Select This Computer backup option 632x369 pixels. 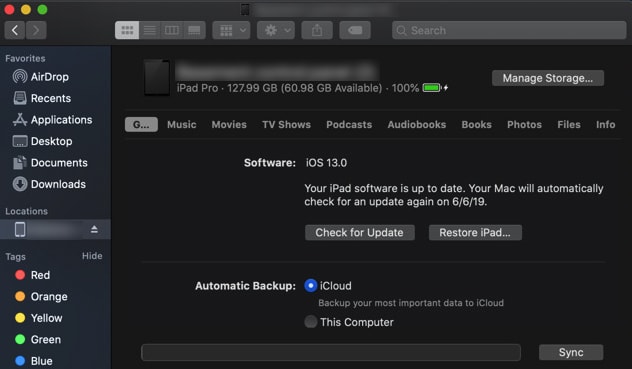pos(310,322)
